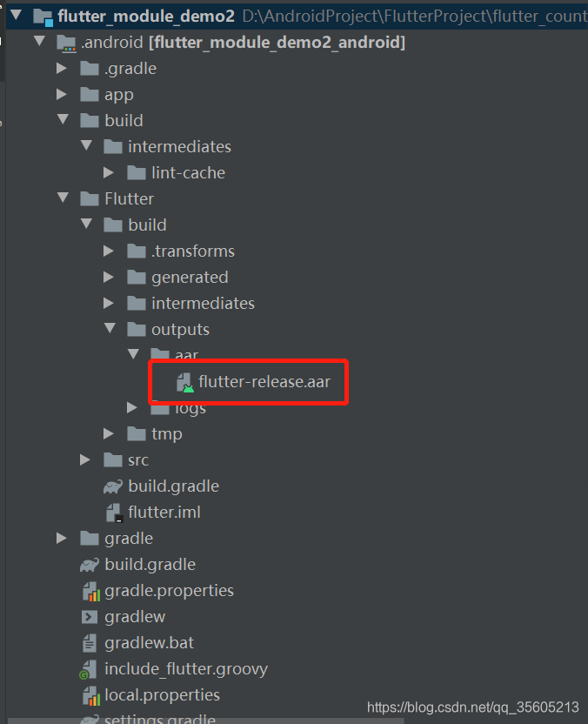The image size is (588, 724).
Task: Select the flutter-release.aar file icon
Action: pos(184,381)
